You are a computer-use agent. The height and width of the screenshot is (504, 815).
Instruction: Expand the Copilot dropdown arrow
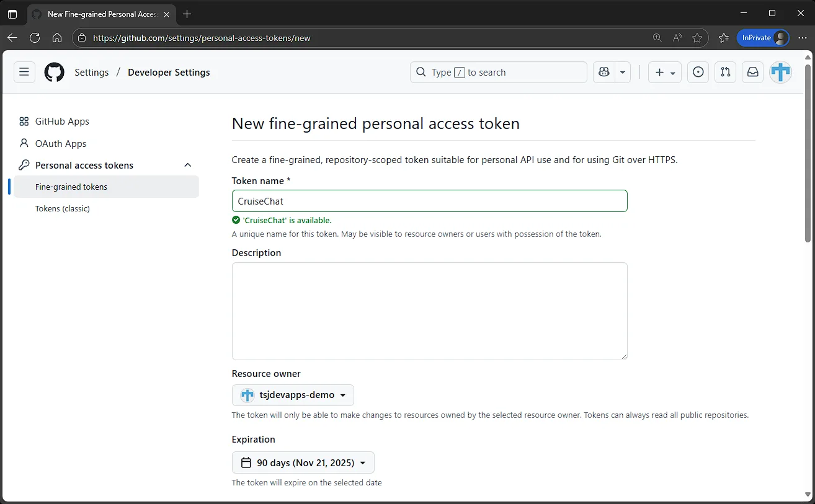pos(622,72)
